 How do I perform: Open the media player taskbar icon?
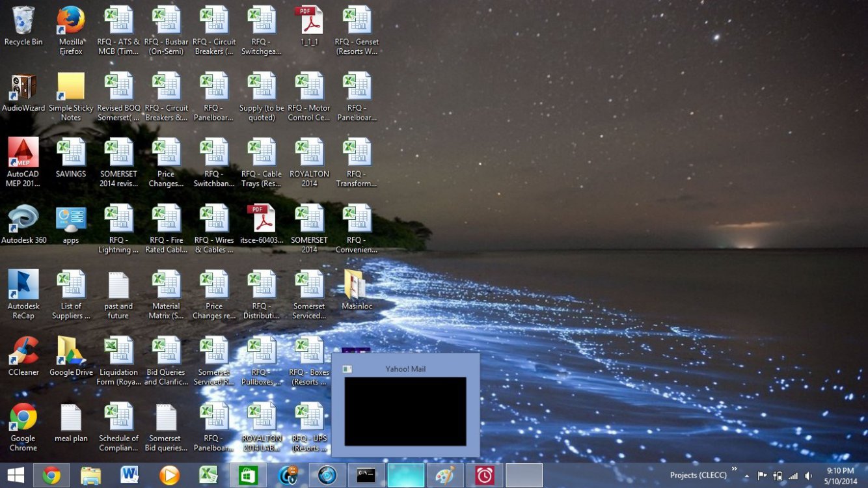(x=169, y=476)
